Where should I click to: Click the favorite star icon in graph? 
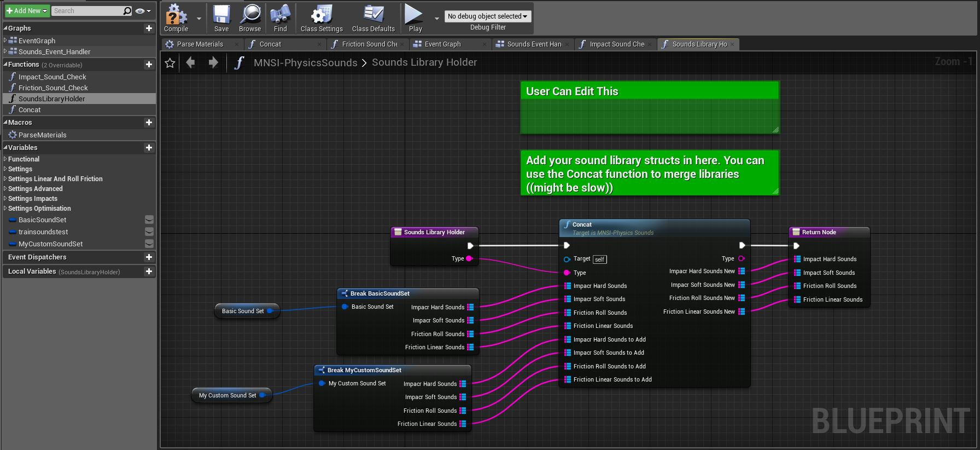point(170,63)
